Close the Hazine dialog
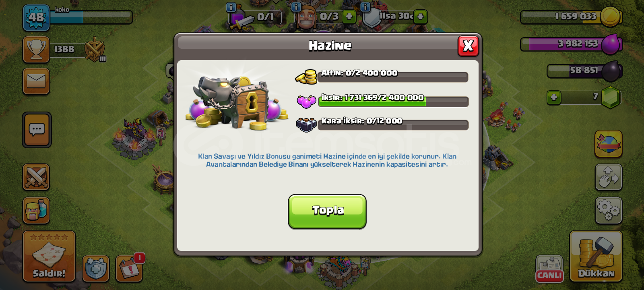The image size is (644, 290). pos(468,46)
